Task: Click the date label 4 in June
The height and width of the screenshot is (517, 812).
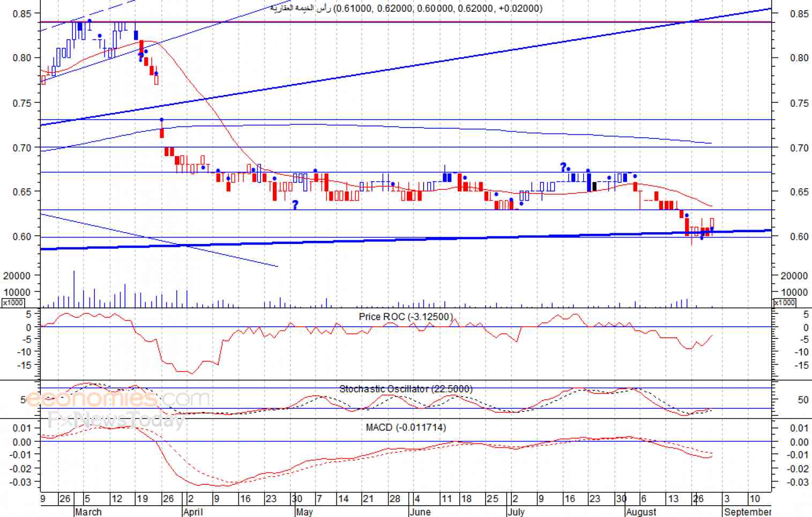Action: 417,499
